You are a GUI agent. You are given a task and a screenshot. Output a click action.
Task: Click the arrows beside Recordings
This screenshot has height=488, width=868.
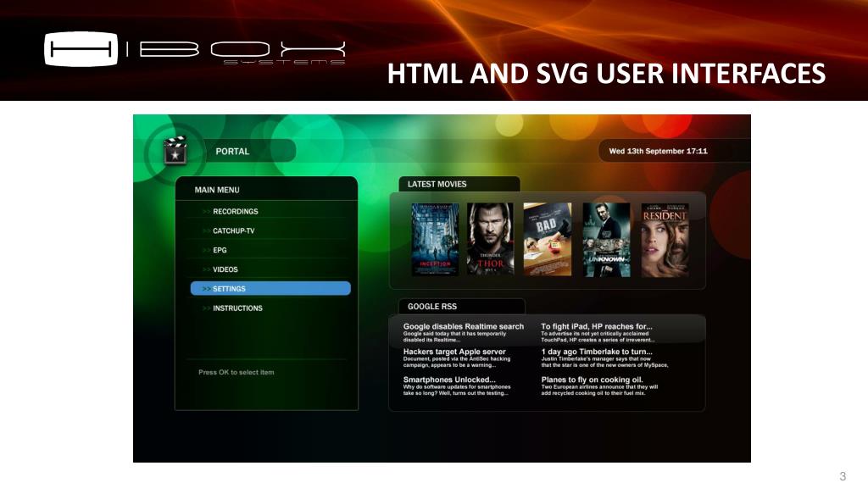coord(207,211)
